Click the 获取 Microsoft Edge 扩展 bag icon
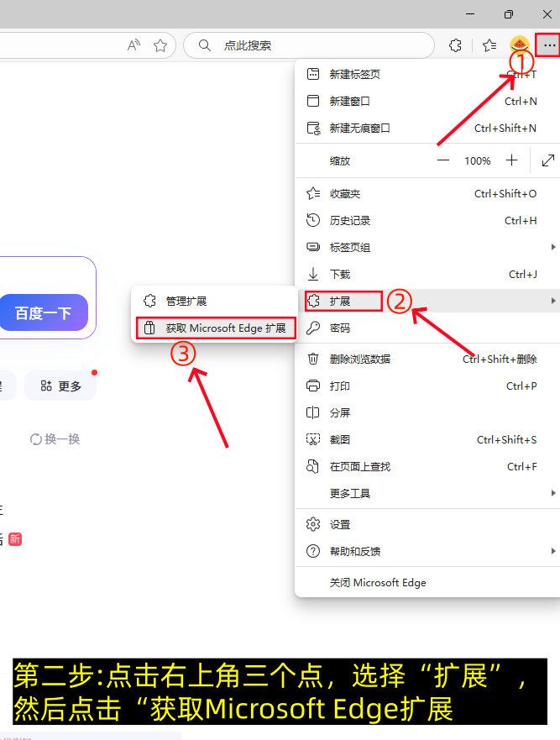560x740 pixels. [149, 328]
